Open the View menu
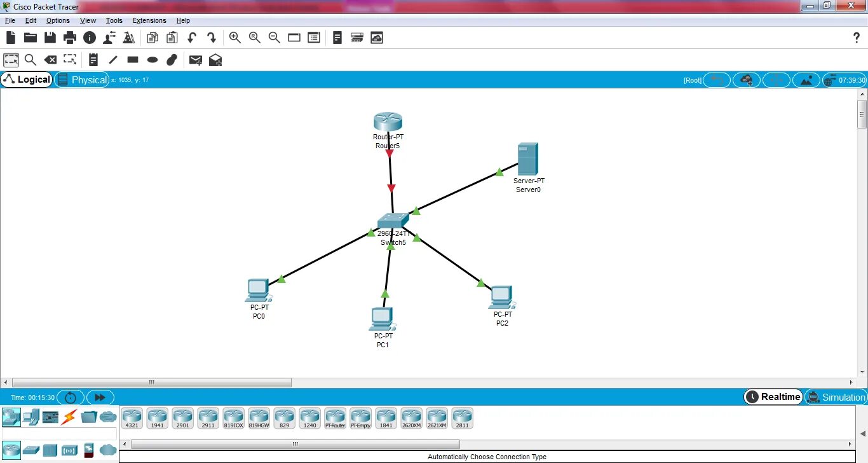This screenshot has width=868, height=463. click(88, 20)
